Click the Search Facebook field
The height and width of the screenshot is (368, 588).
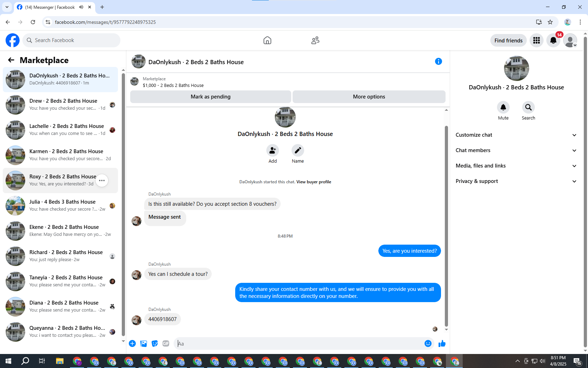[x=71, y=40]
